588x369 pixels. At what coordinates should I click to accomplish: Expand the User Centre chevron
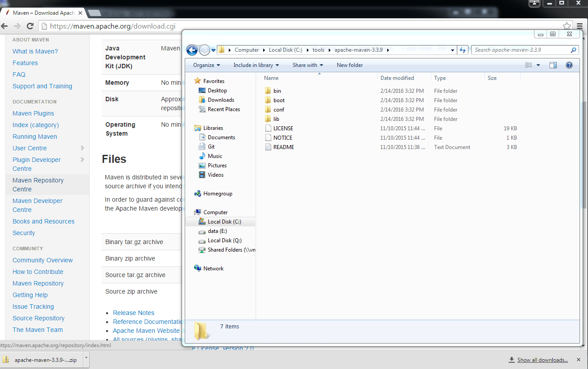click(x=82, y=148)
